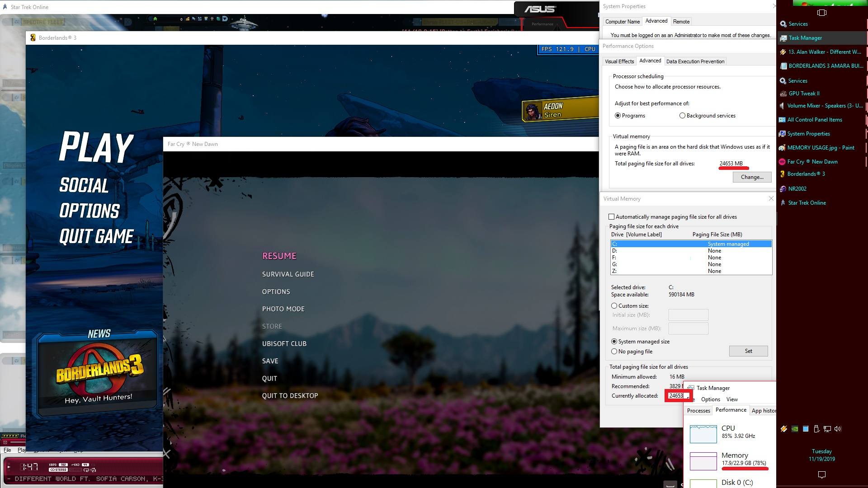The height and width of the screenshot is (488, 868).
Task: Switch to Star Trek Online from the taskbar
Action: pos(821,203)
